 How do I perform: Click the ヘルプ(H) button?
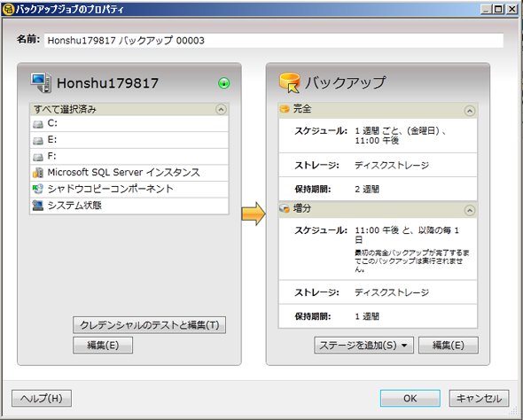click(42, 399)
